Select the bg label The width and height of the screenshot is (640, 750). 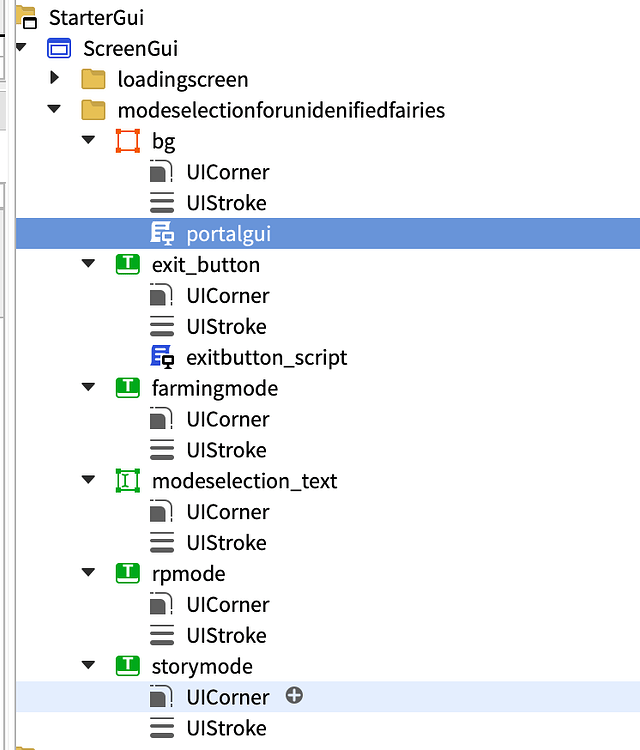pyautogui.click(x=164, y=142)
